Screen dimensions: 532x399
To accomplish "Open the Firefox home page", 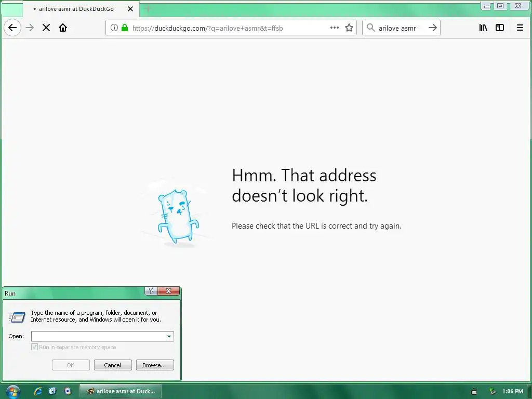I will click(x=63, y=28).
